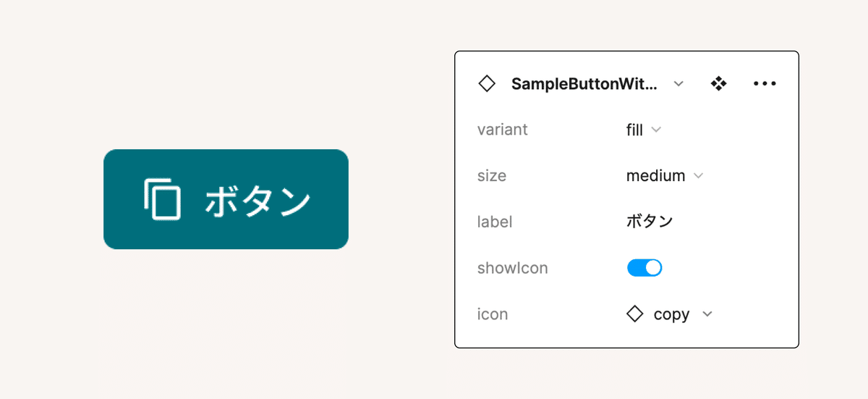Click the showIcon property label
The image size is (868, 399).
click(512, 268)
